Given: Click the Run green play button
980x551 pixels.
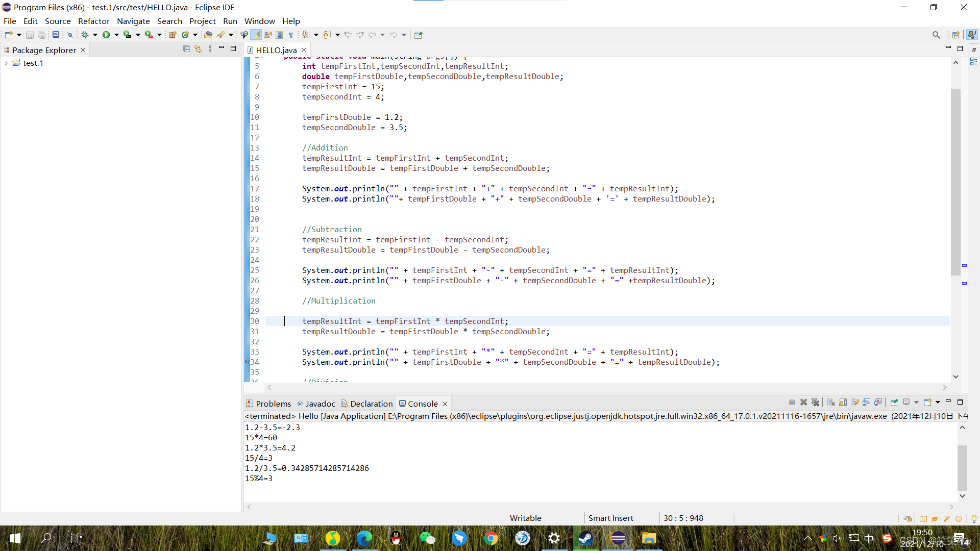Looking at the screenshot, I should pos(106,35).
